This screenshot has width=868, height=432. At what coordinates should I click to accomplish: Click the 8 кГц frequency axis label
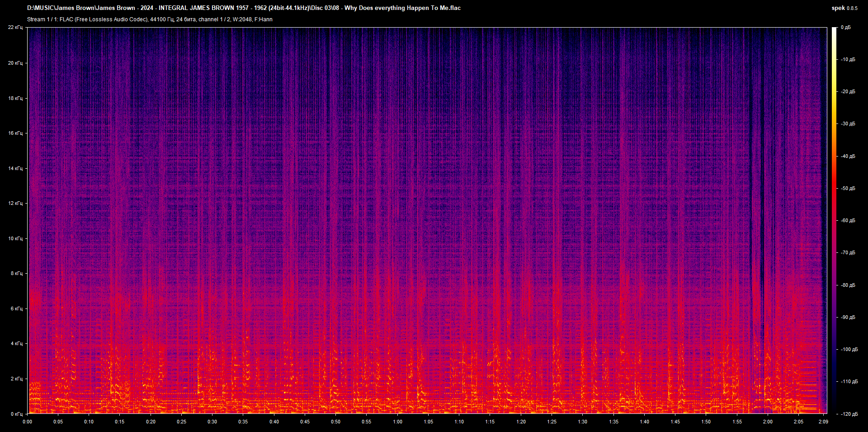(17, 273)
